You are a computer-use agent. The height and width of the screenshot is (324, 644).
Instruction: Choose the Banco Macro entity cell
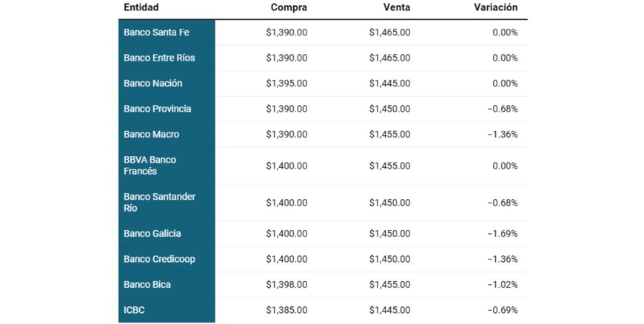pos(152,135)
